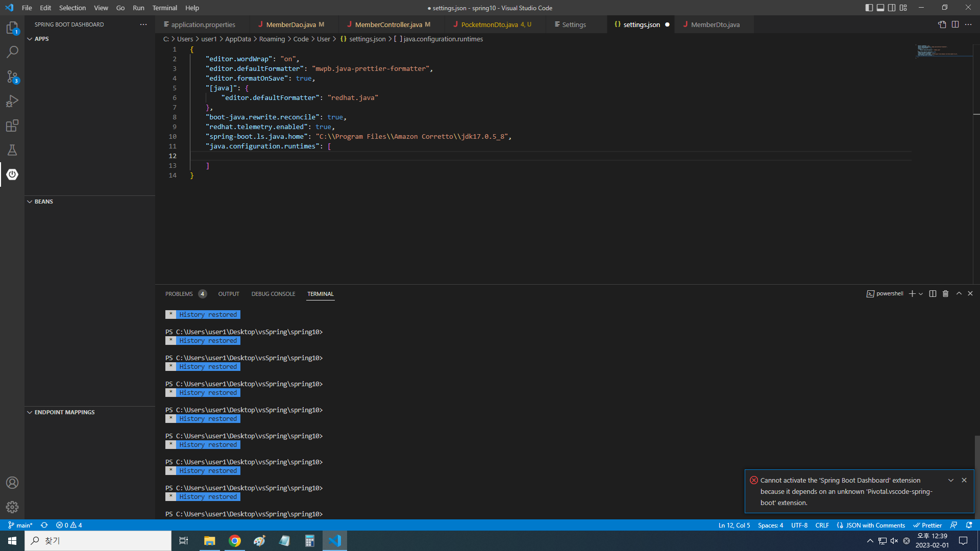
Task: Open the Edit menu
Action: (x=45, y=8)
